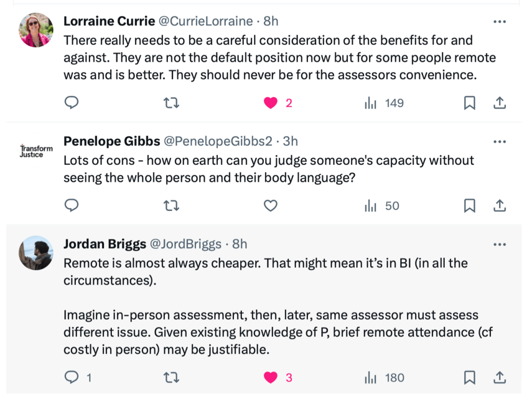Open more options on Lorraine's tweet
Viewport: 532px width, 399px height.
click(499, 22)
